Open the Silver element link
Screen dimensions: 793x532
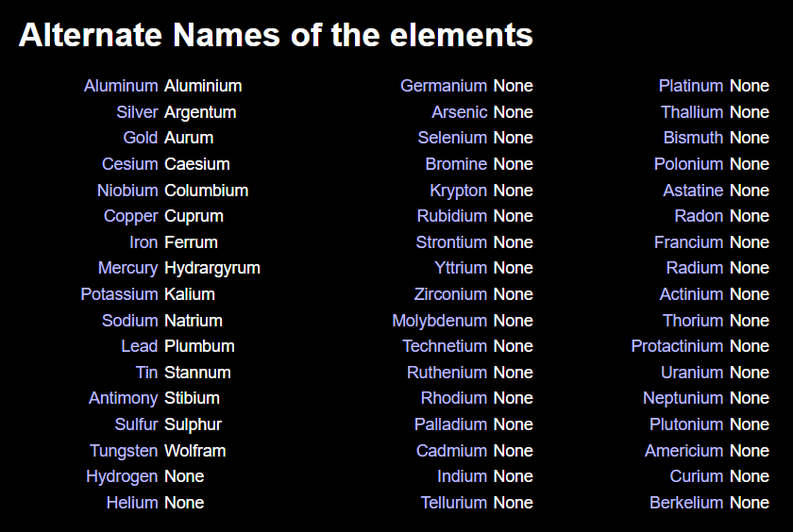pyautogui.click(x=137, y=112)
